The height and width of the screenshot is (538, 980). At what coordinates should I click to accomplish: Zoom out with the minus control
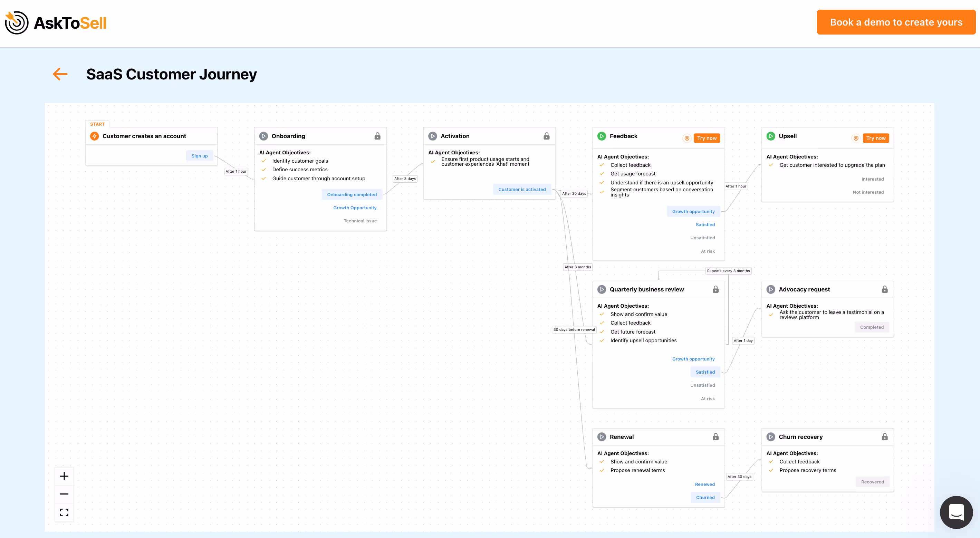(x=64, y=494)
